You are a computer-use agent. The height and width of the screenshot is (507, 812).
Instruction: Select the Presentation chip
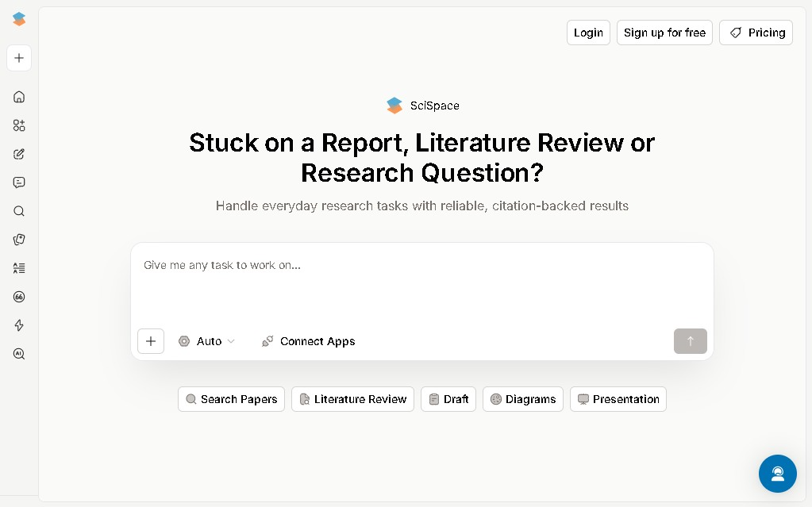tap(618, 399)
